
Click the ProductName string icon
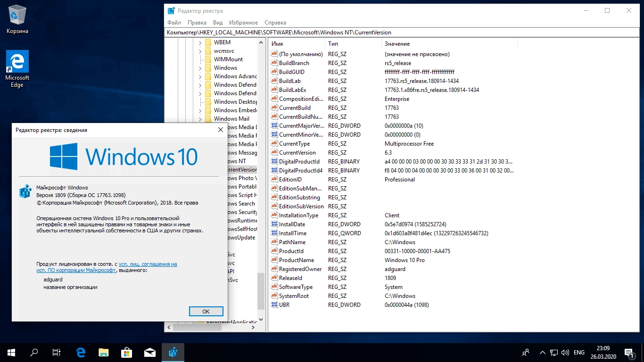pyautogui.click(x=274, y=260)
